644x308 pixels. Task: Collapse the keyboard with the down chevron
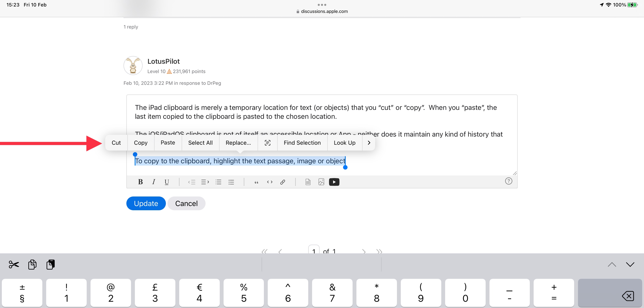tap(630, 264)
